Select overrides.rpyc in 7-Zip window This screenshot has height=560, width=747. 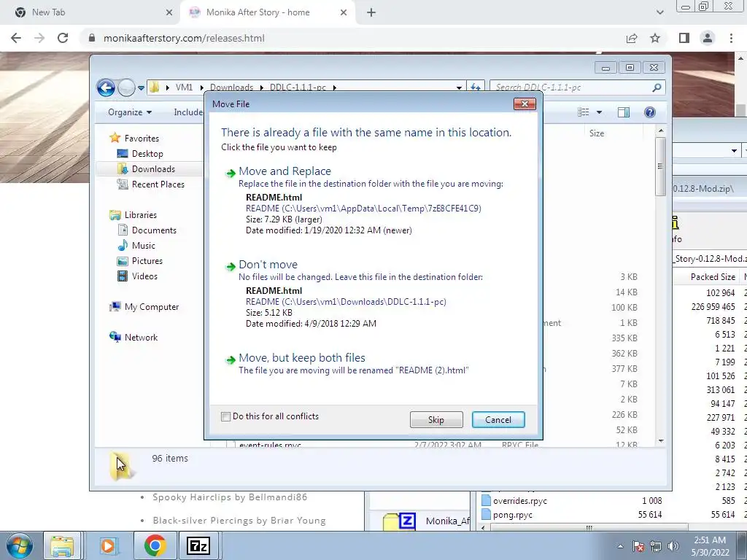519,501
